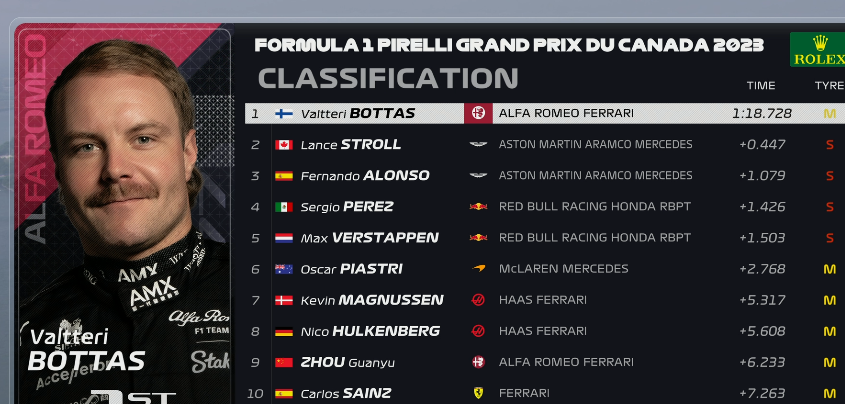This screenshot has height=404, width=845.
Task: Click the Finland flag beside Bottas
Action: [284, 114]
